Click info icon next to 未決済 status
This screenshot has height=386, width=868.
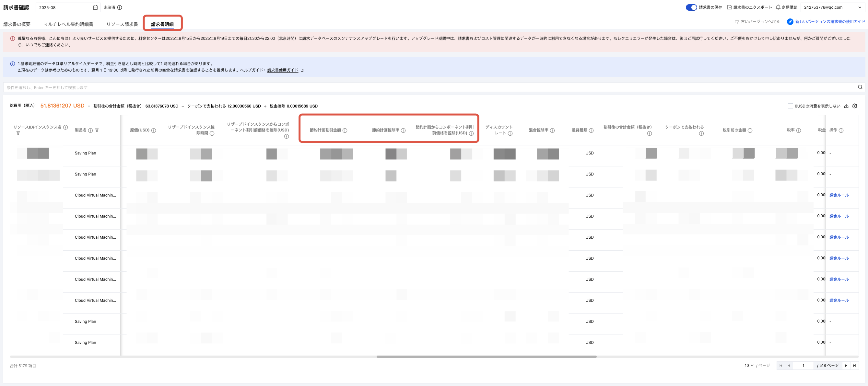click(120, 7)
